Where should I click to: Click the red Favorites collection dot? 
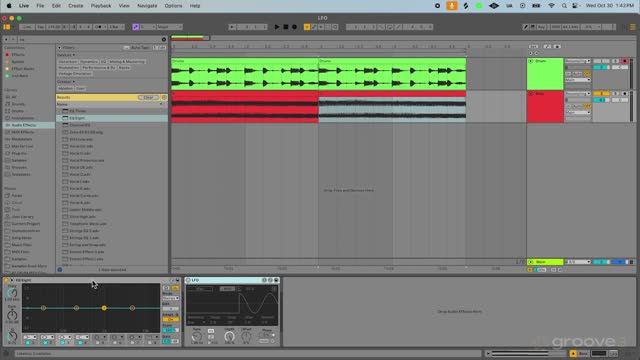tap(7, 55)
